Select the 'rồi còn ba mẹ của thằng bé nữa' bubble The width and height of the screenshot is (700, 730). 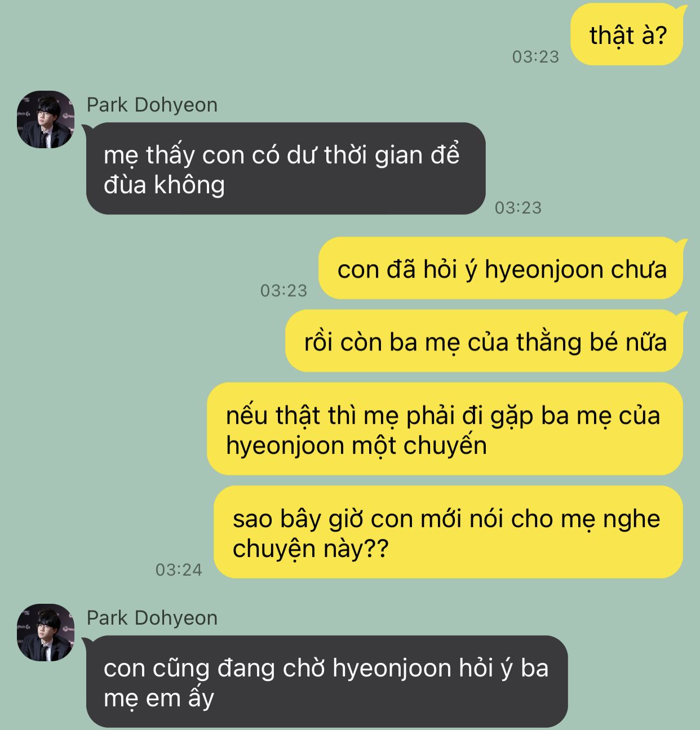point(485,341)
